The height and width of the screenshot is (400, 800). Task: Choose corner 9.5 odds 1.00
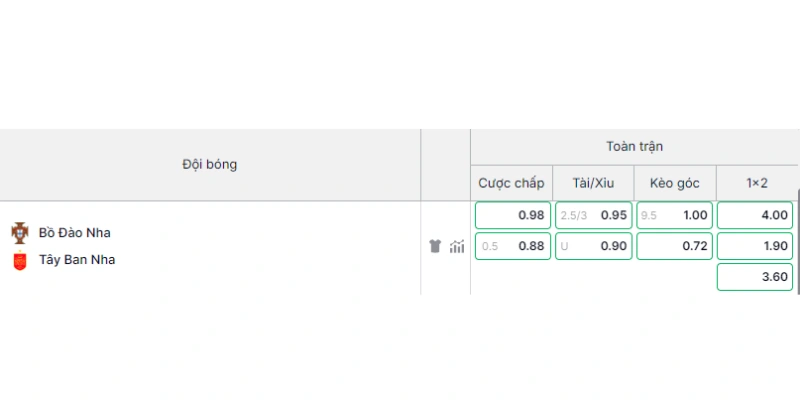(x=674, y=215)
